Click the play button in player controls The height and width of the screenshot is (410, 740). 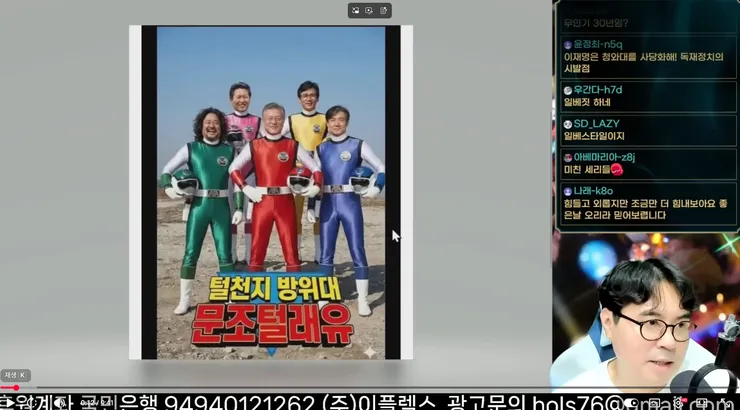click(9, 403)
